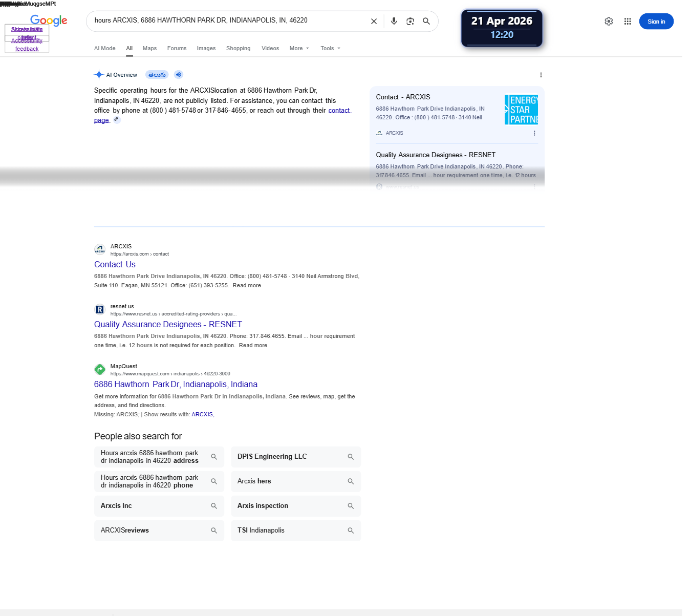Click the arcxis.com contact URL breadcrumb
The image size is (690, 616).
click(x=140, y=254)
